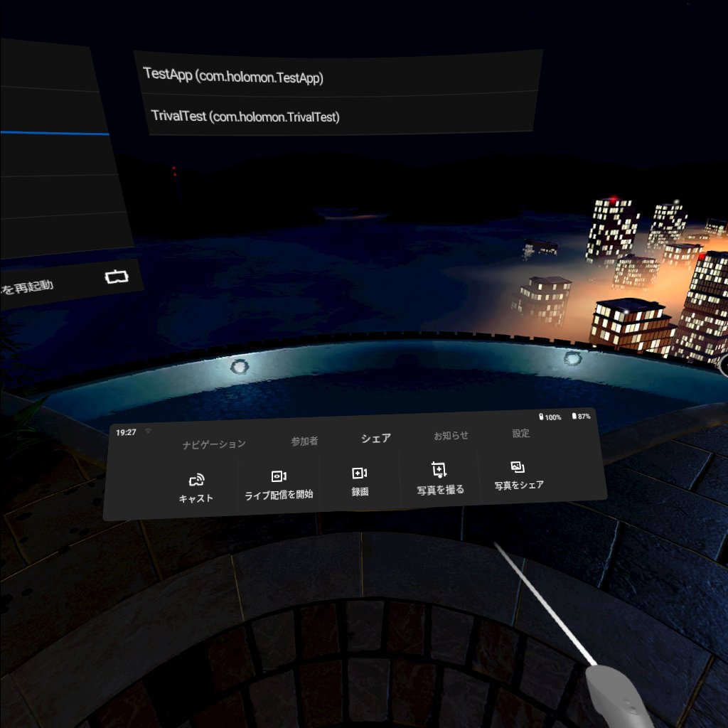Start live streaming via ライブ配信を開始 icon
The image size is (728, 728).
pyautogui.click(x=279, y=476)
